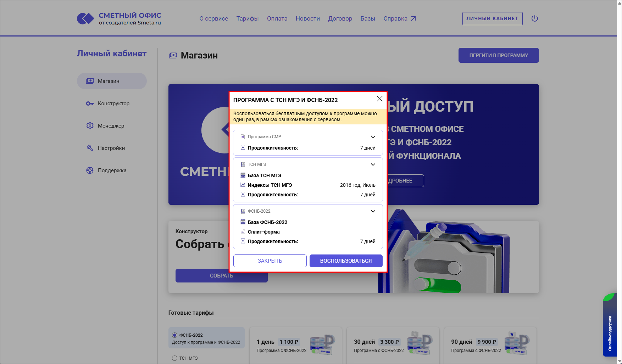The height and width of the screenshot is (364, 622).
Task: Click ПЕРЕЙТИ В ПРОГРАММУ button
Action: 498,55
